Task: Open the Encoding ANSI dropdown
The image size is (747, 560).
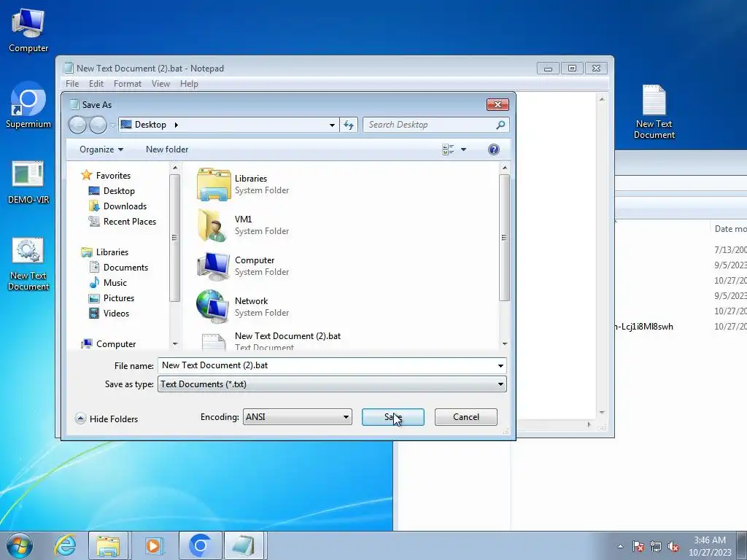Action: 346,417
